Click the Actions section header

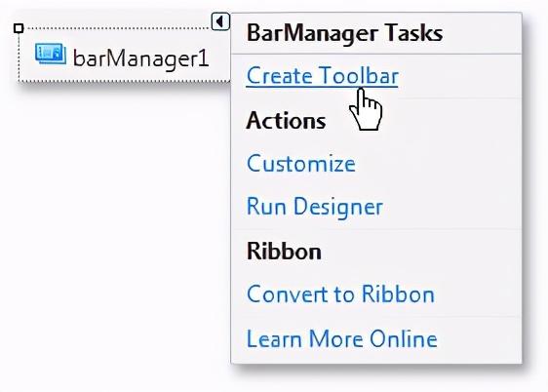tap(286, 121)
